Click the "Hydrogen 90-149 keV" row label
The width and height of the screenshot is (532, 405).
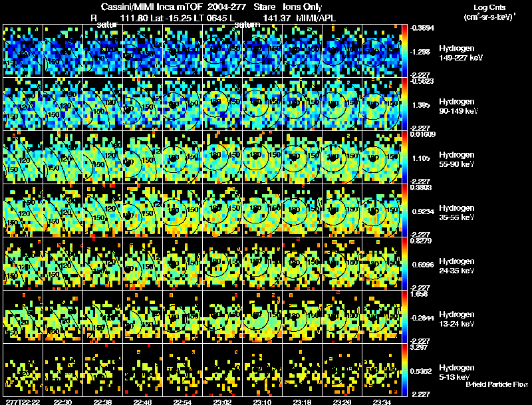pos(458,106)
